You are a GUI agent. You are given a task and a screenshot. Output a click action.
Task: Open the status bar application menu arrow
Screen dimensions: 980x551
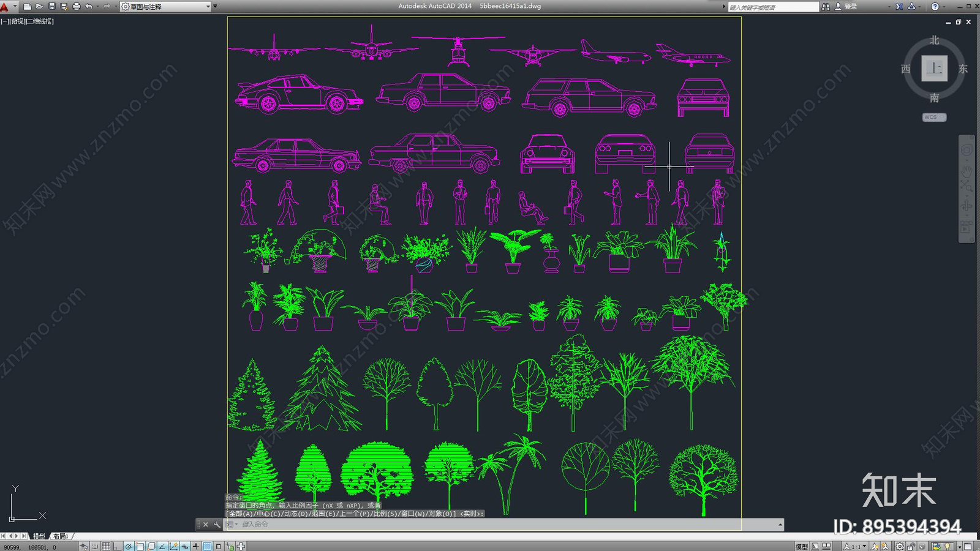pyautogui.click(x=960, y=547)
